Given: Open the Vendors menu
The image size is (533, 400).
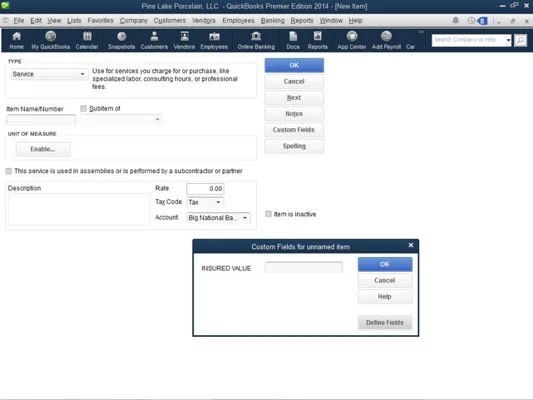Looking at the screenshot, I should (204, 20).
